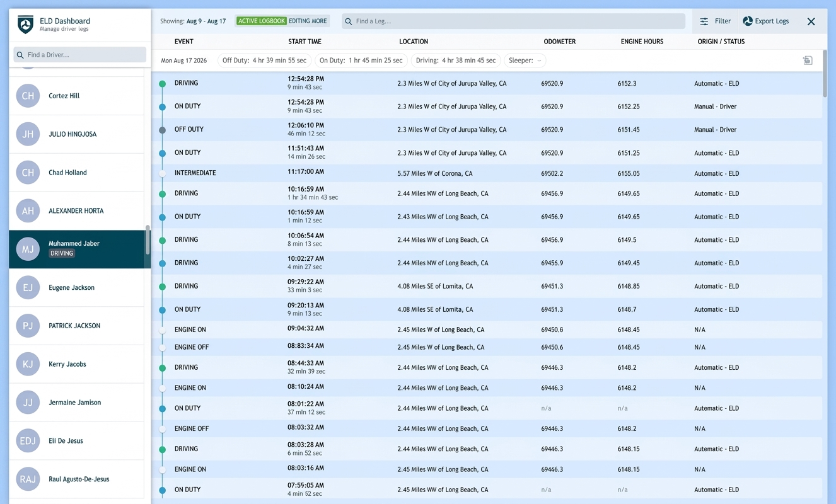Click the Off Duty total time chip
The height and width of the screenshot is (504, 836).
click(264, 60)
